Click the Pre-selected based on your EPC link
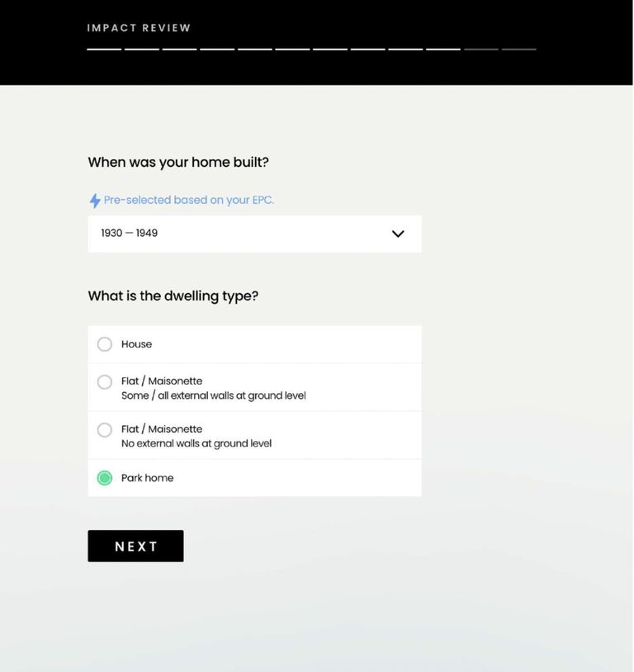This screenshot has height=672, width=634. [x=188, y=200]
